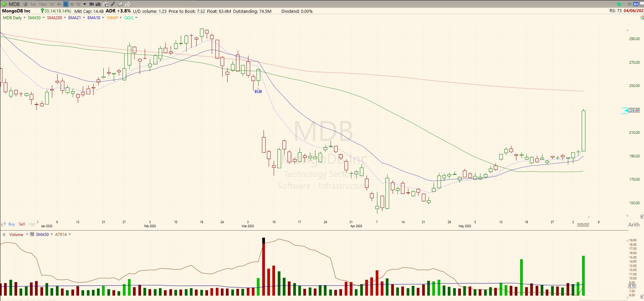Click the Apr 2025 label on the time axis

356,226
